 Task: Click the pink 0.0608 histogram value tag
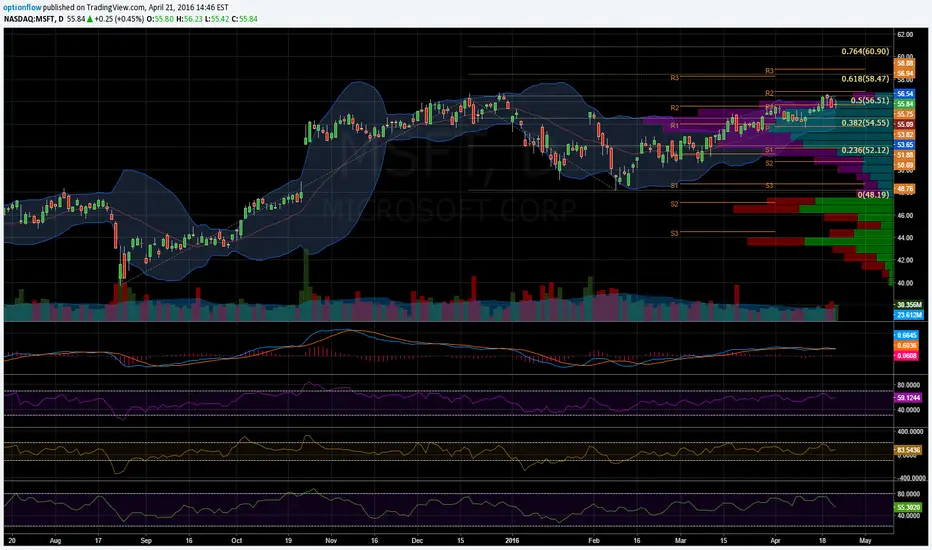pyautogui.click(x=907, y=356)
